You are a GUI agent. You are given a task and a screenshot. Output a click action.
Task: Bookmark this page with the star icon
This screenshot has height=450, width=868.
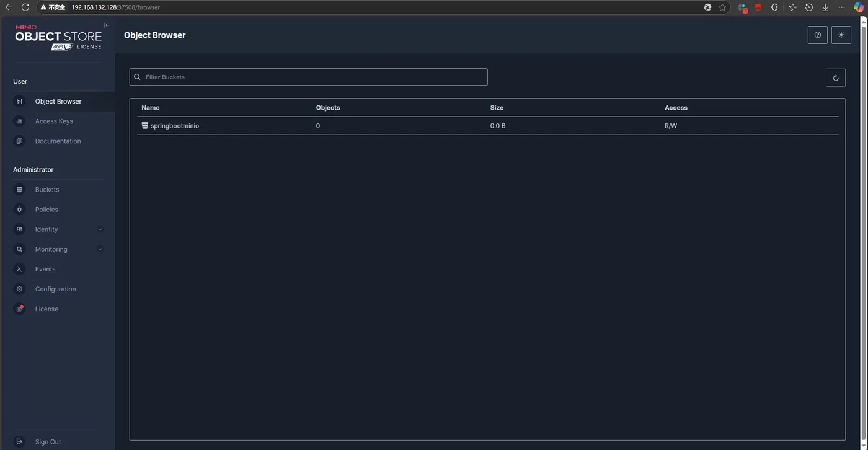click(722, 7)
